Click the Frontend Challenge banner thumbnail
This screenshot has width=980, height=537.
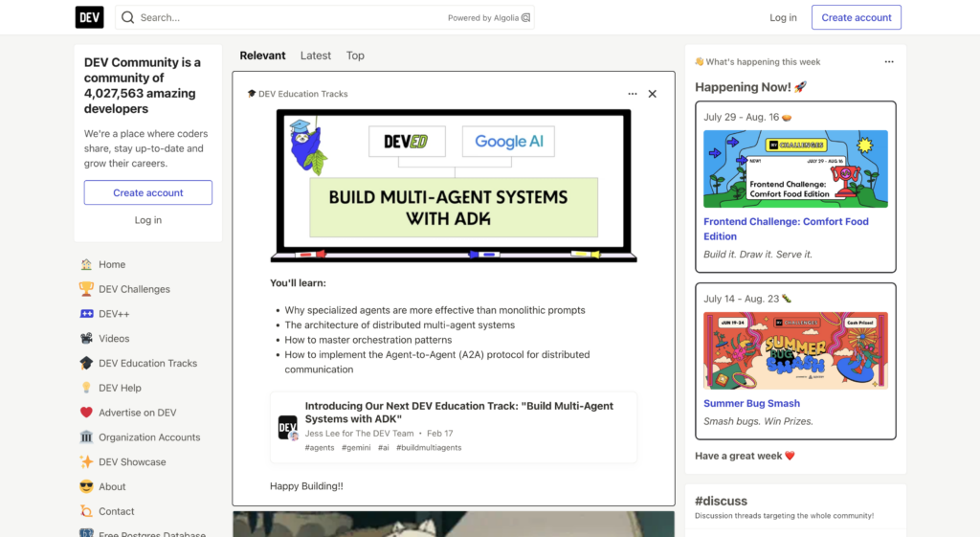(x=795, y=168)
